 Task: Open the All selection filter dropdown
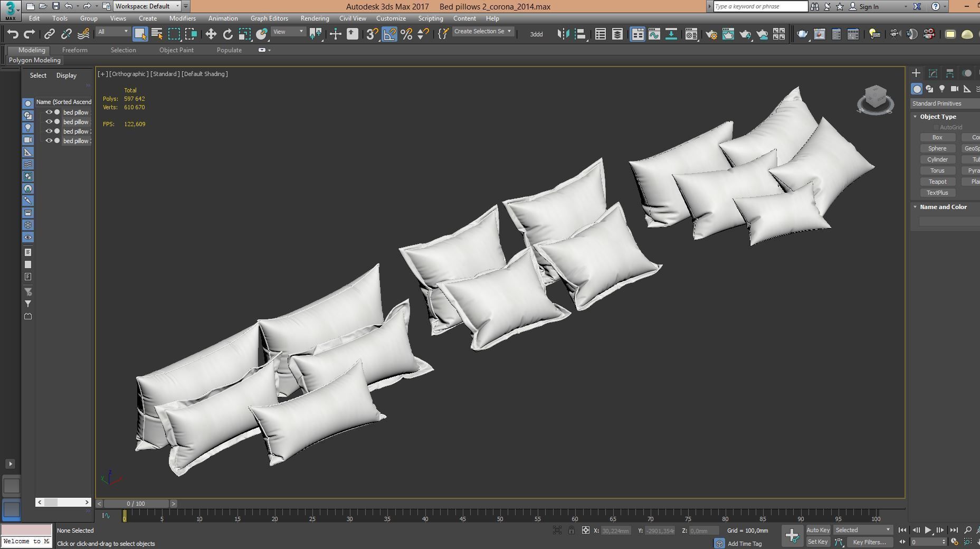coord(113,32)
